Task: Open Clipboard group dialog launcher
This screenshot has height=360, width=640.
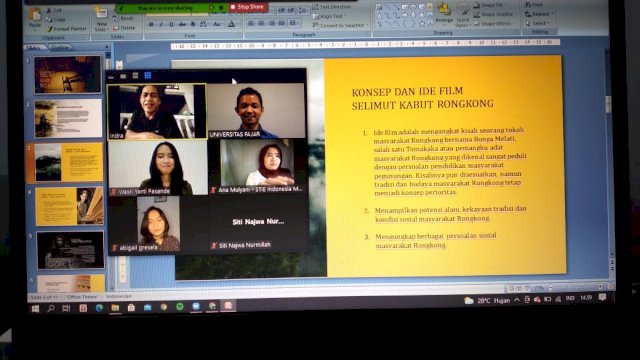Action: pyautogui.click(x=86, y=37)
